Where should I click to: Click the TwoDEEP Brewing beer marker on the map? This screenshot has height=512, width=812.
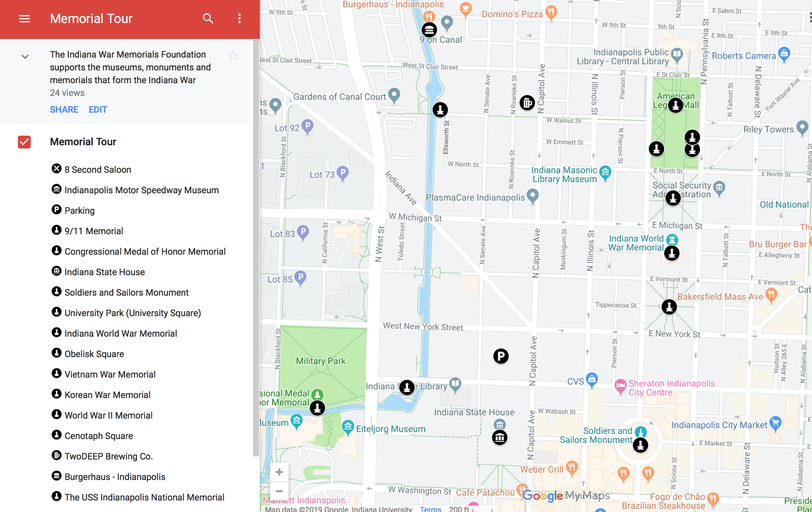click(527, 103)
